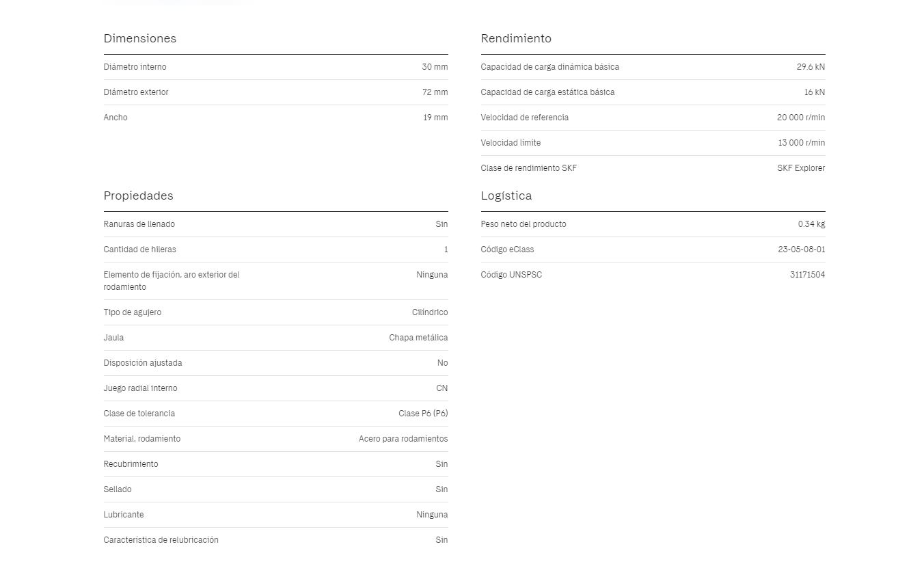The width and height of the screenshot is (924, 566).
Task: Click Acero para rodamientos material value
Action: click(403, 439)
